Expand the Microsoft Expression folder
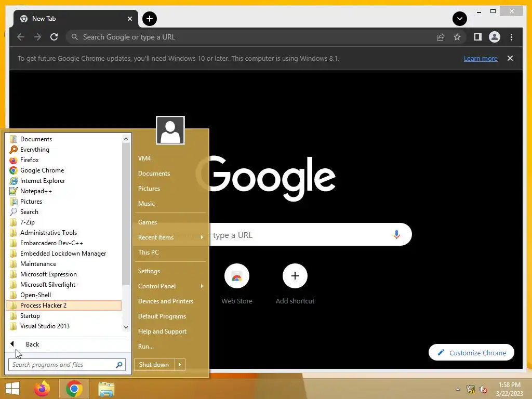The height and width of the screenshot is (399, 532). 64,274
